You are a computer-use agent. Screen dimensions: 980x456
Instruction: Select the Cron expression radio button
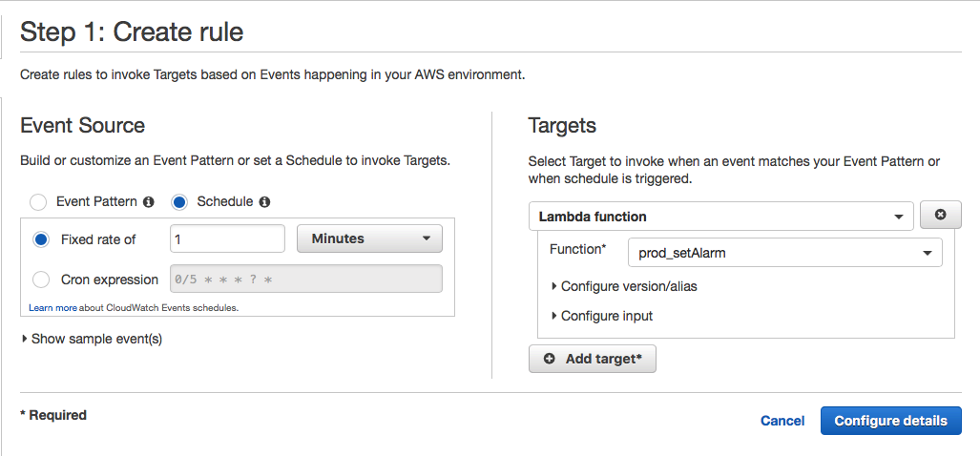[x=41, y=280]
